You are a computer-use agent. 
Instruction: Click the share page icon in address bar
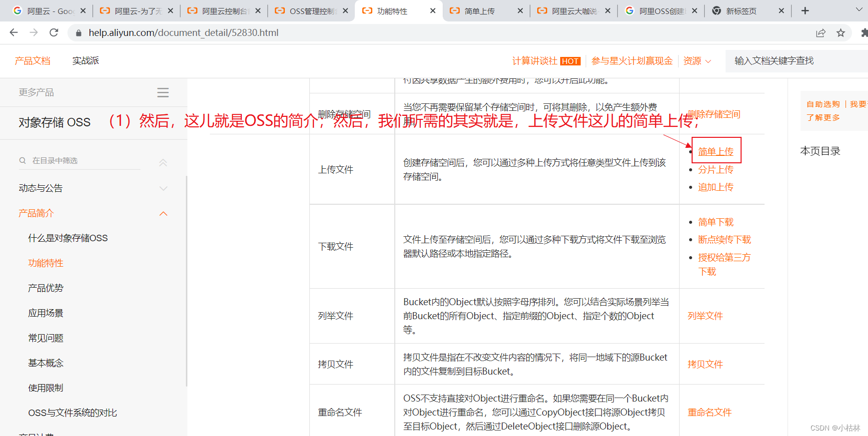point(821,32)
